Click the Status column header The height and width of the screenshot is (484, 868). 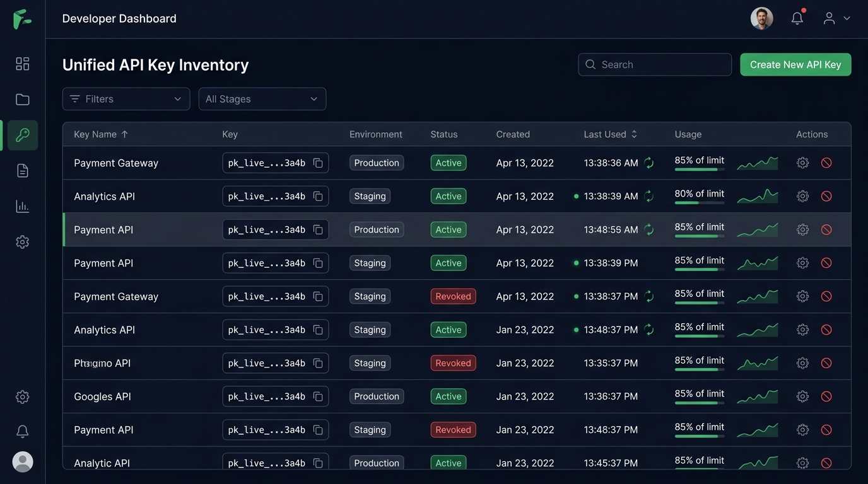444,134
